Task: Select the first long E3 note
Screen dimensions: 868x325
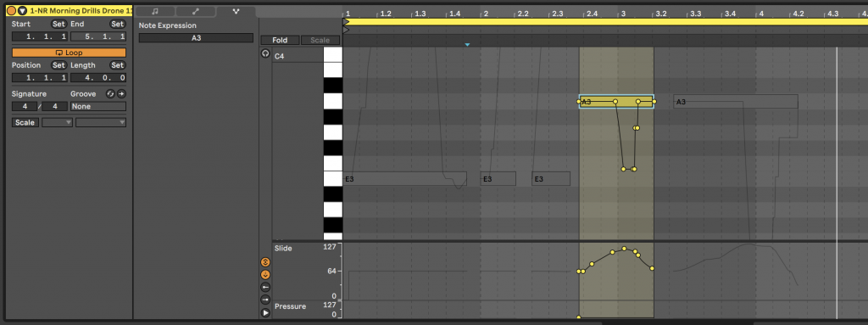Action: (404, 178)
